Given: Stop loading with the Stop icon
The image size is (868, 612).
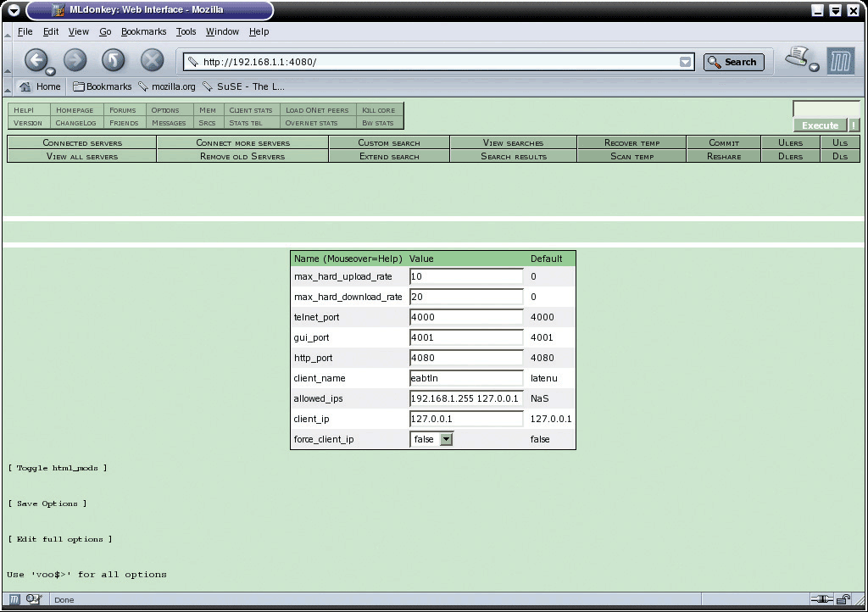Looking at the screenshot, I should pos(152,60).
